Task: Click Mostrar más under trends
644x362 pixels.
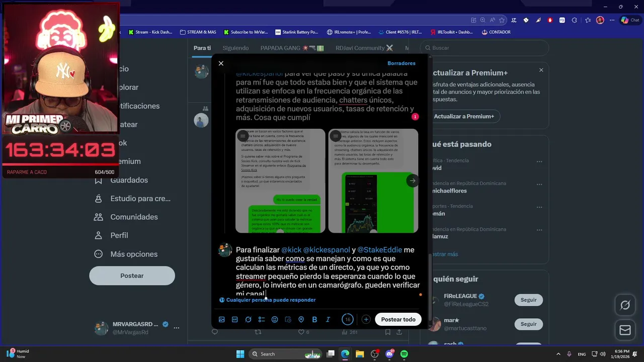Action: click(444, 254)
